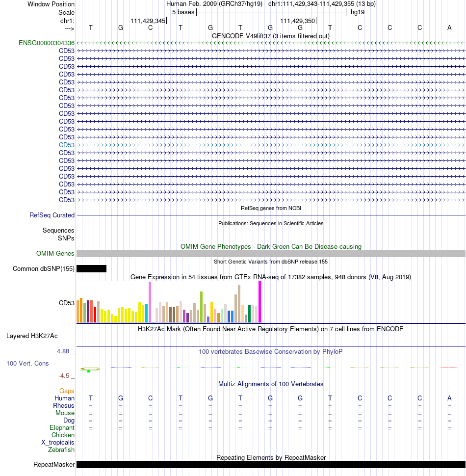Click the tall magenta bar in GTEx chart
The width and height of the screenshot is (466, 476).
259,301
